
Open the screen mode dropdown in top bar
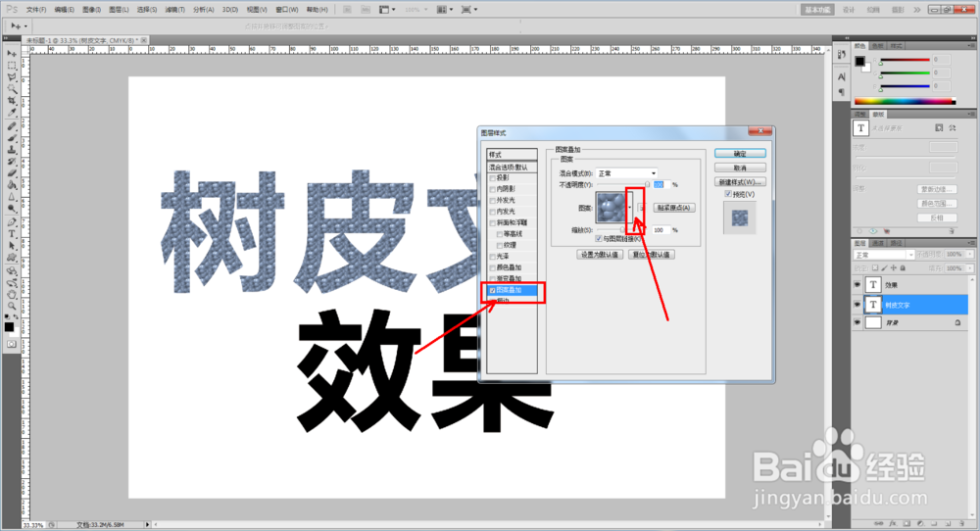click(x=468, y=10)
